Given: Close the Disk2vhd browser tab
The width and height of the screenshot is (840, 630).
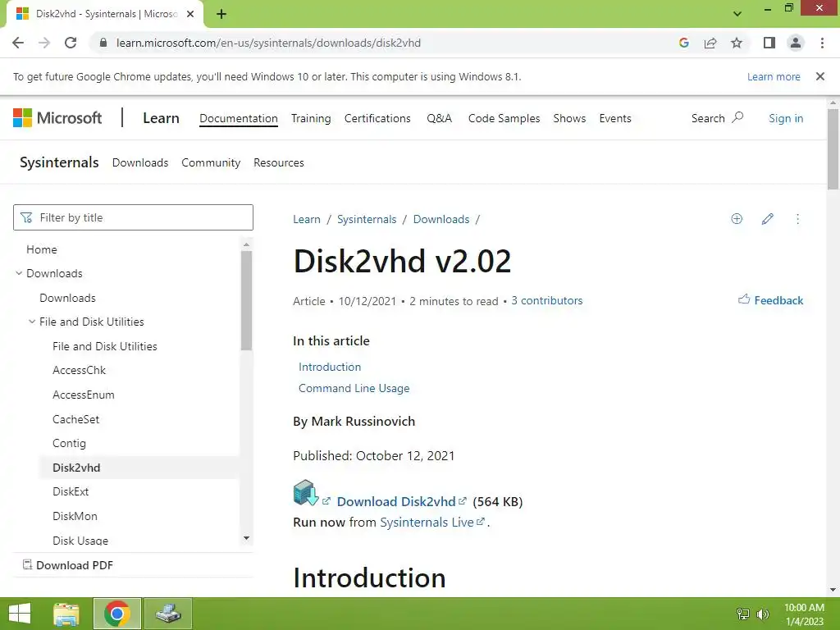Looking at the screenshot, I should tap(190, 14).
